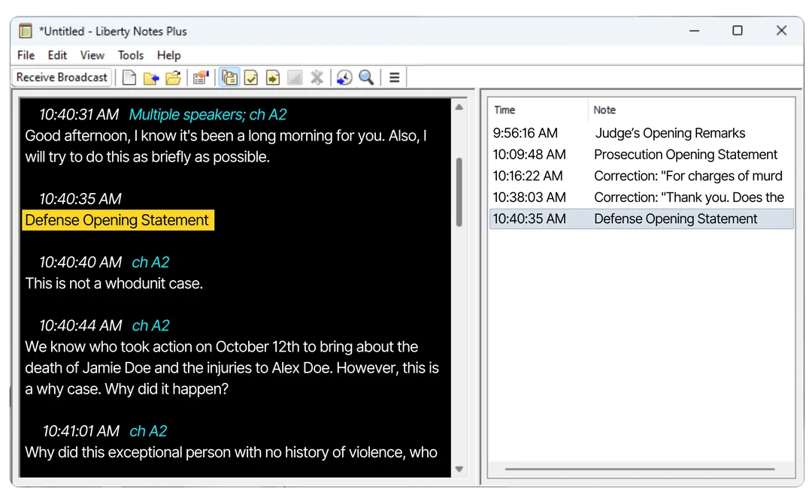Open the Edit menu
This screenshot has width=812, height=504.
point(57,56)
